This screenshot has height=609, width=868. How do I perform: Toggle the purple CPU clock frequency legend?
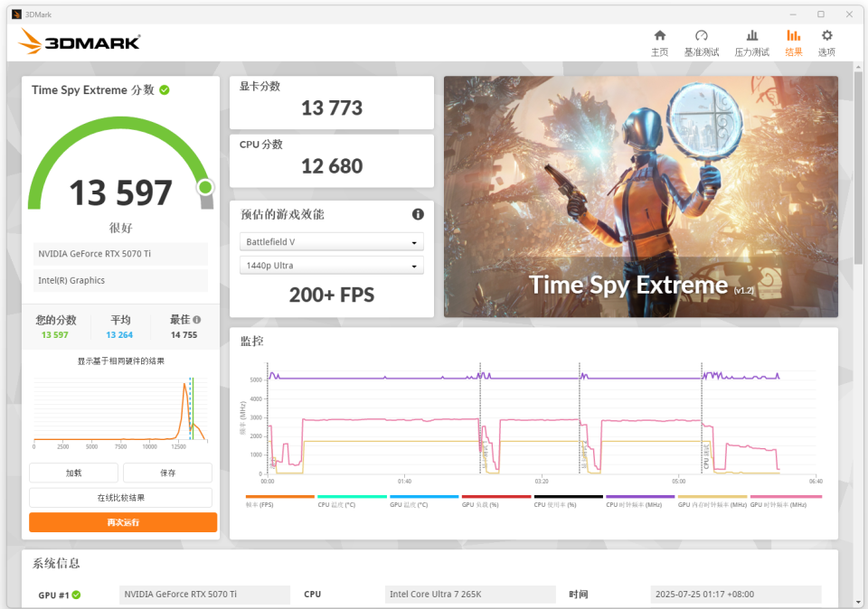[640, 501]
